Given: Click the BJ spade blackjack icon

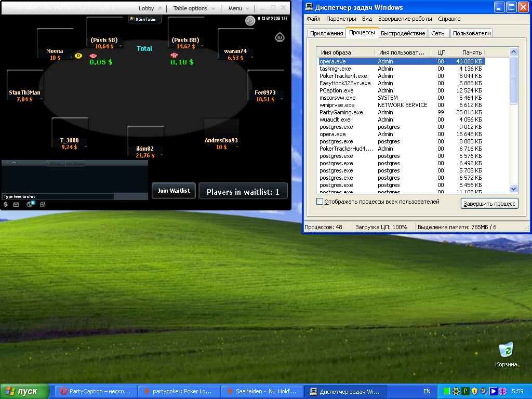Looking at the screenshot, I should coord(280,37).
